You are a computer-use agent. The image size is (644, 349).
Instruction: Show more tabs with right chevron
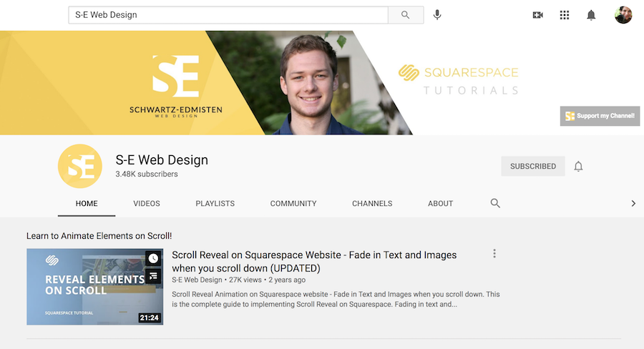[633, 203]
